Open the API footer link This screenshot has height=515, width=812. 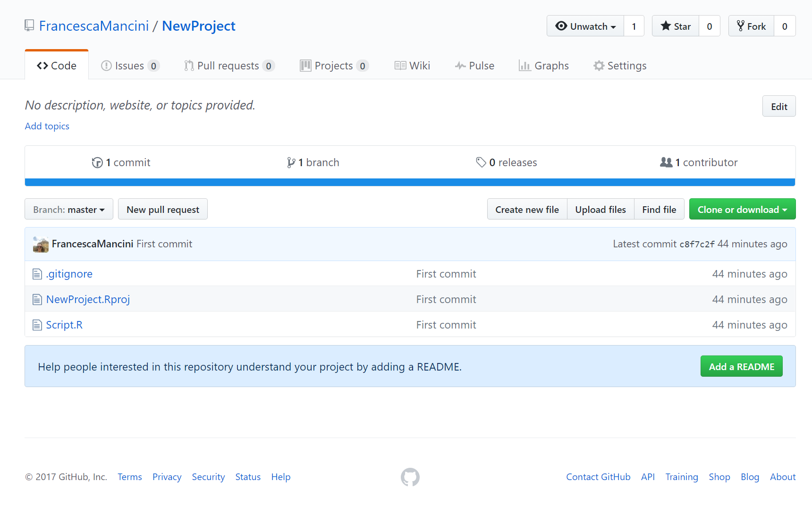[648, 477]
